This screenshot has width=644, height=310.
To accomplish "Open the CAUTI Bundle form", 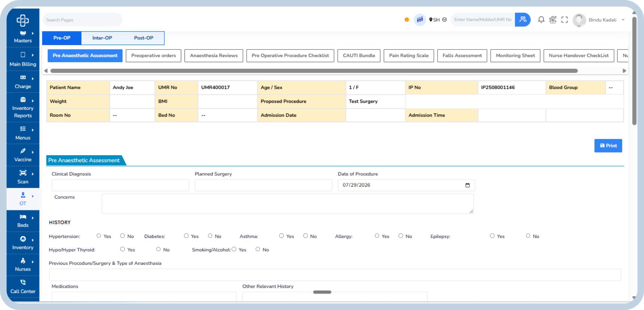I will tap(359, 56).
